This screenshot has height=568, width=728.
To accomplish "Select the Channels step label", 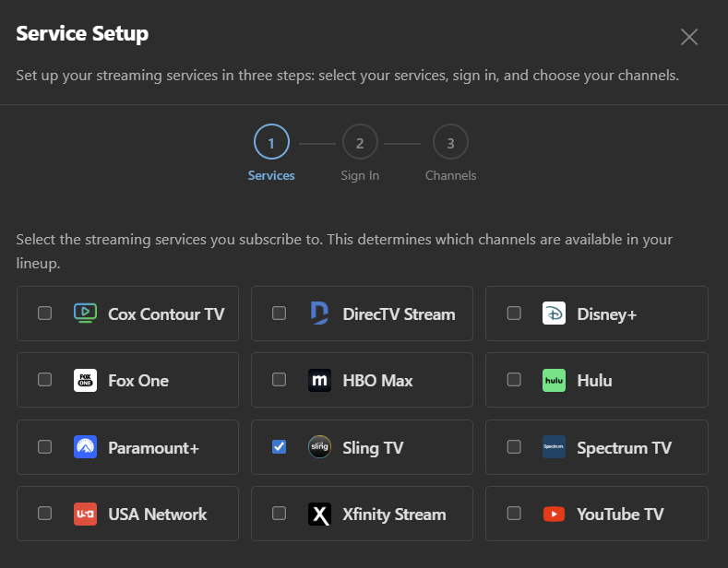I will (x=451, y=175).
